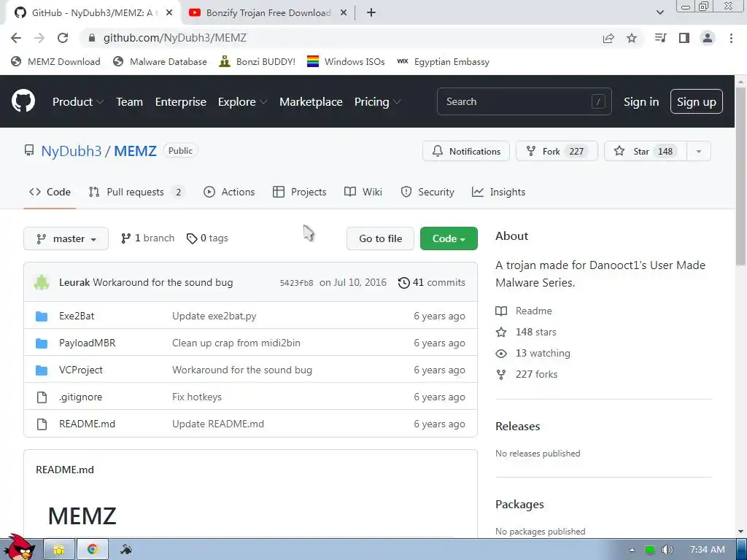747x560 pixels.
Task: Open the Chrome profile avatar icon
Action: coord(708,38)
